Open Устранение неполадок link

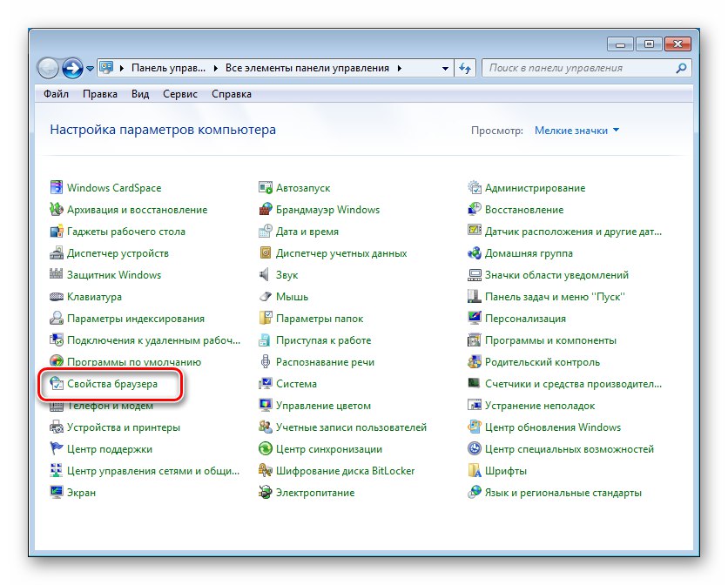[540, 406]
